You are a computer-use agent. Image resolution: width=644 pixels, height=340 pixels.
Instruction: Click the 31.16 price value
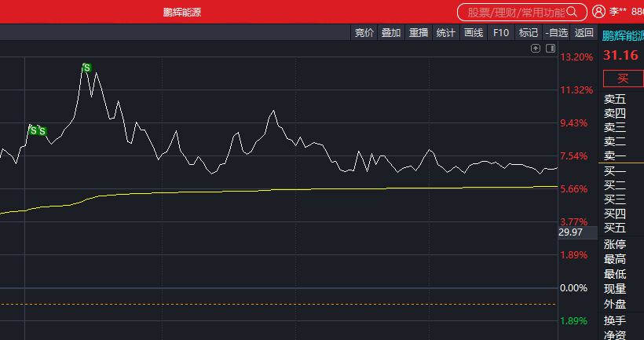click(x=620, y=55)
